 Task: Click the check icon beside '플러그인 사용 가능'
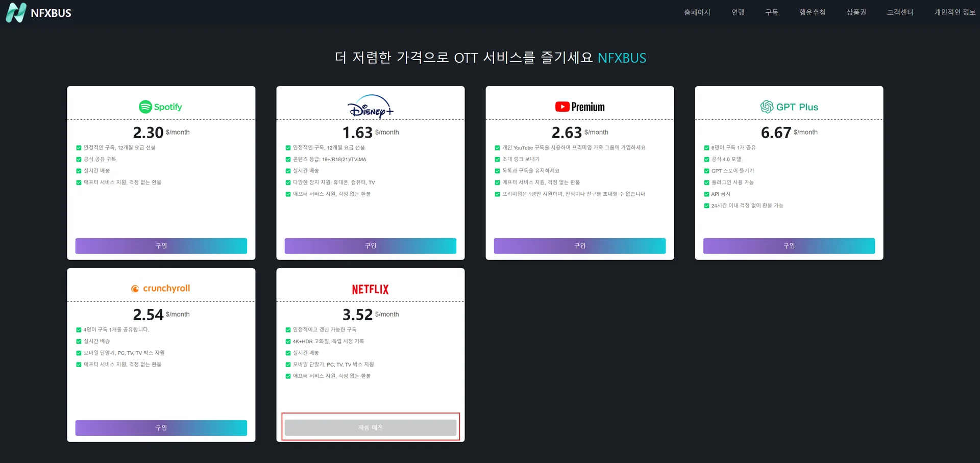pos(706,183)
